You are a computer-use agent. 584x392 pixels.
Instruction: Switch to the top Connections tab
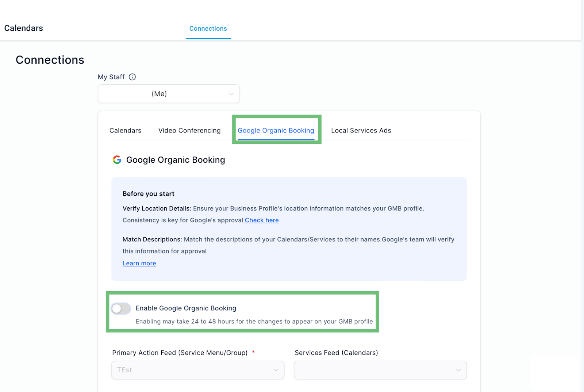tap(208, 28)
